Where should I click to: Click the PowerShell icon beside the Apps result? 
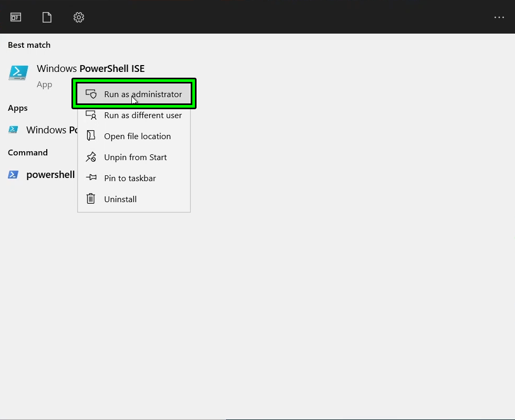[13, 130]
